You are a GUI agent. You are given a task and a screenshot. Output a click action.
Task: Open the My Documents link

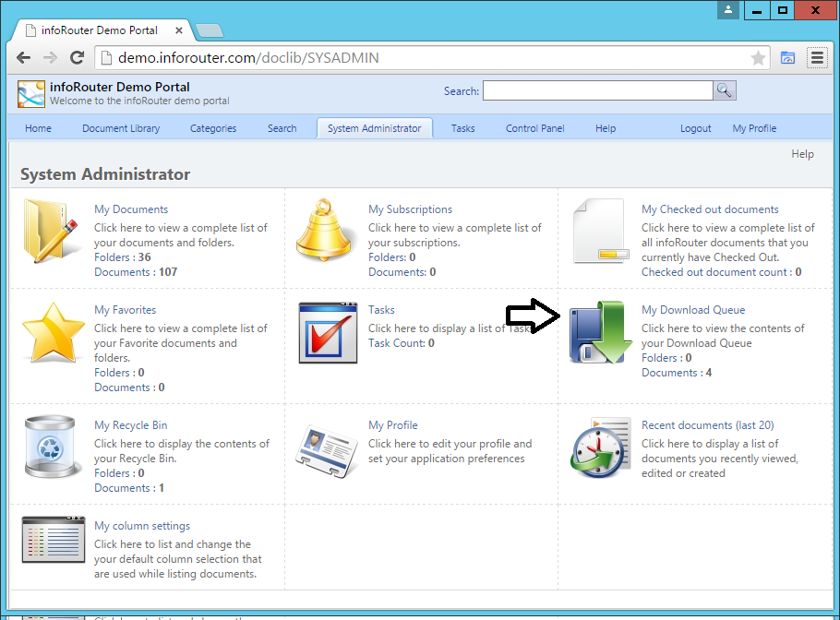131,209
